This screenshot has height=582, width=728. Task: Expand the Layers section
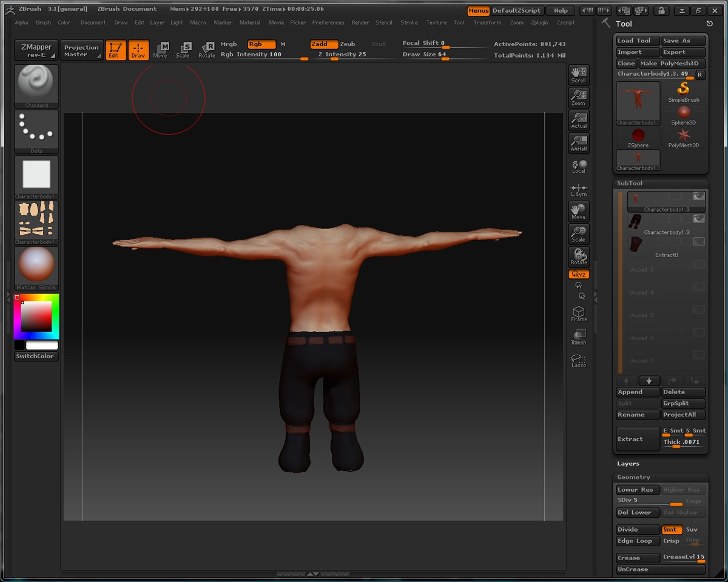click(629, 464)
